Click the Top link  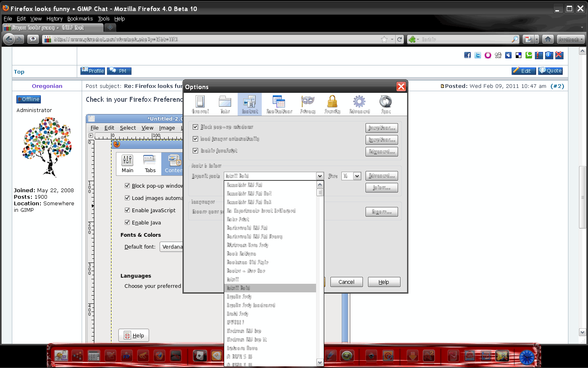coord(19,72)
